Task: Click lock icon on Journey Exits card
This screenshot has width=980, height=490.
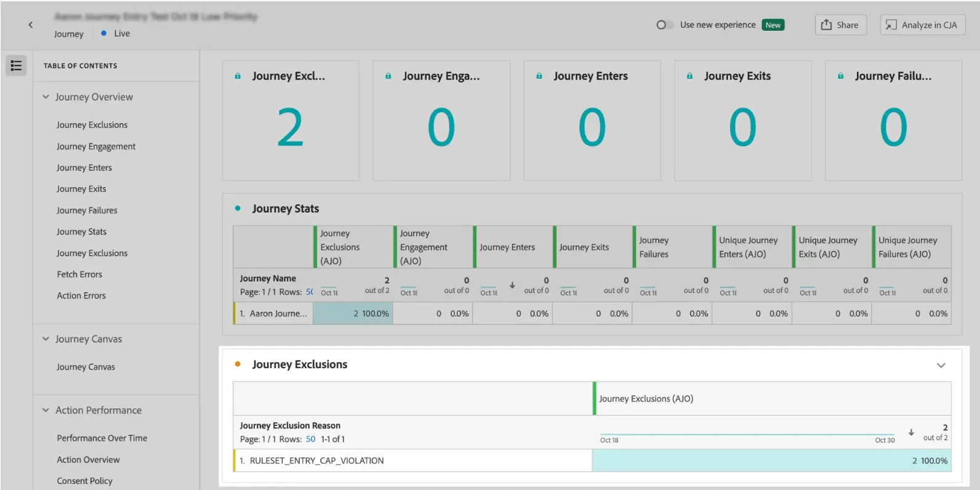Action: (690, 76)
